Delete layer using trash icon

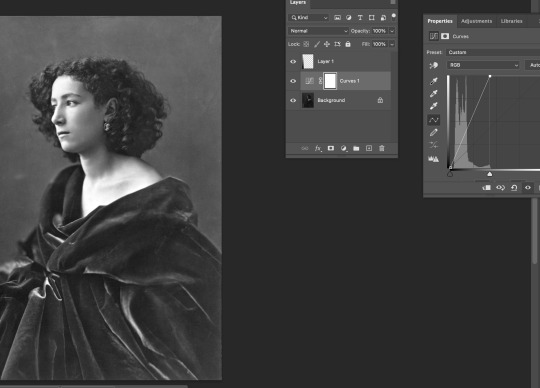click(x=382, y=148)
